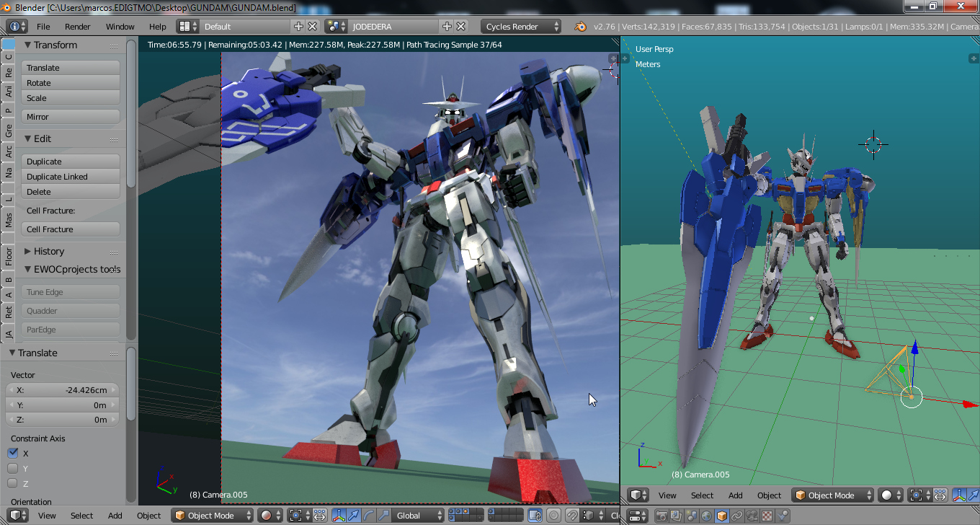Open the Particles properties tab
The width and height of the screenshot is (980, 525).
click(x=783, y=516)
